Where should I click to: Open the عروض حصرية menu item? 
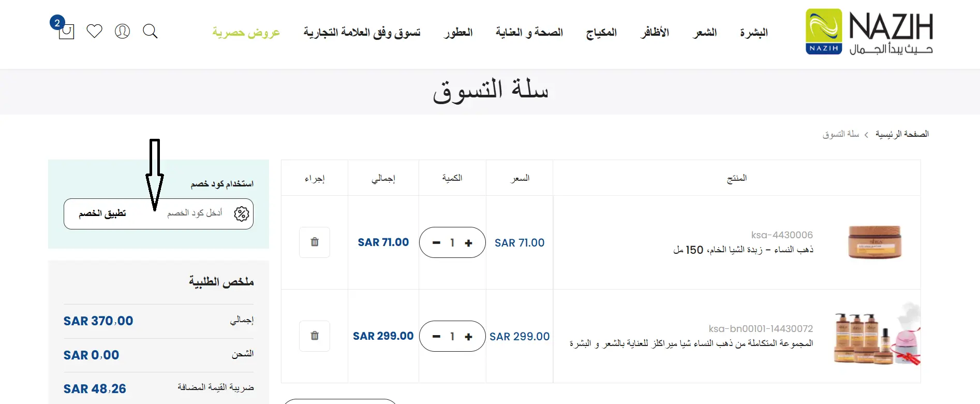click(x=246, y=33)
